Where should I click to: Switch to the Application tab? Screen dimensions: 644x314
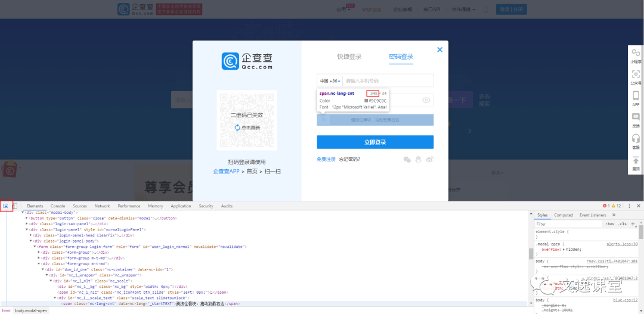[181, 206]
